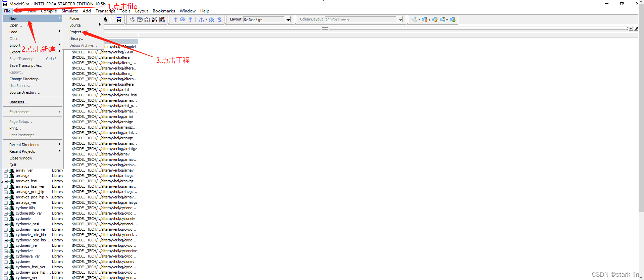This screenshot has height=280, width=644.
Task: Open the Source submenu under New
Action: coord(83,25)
